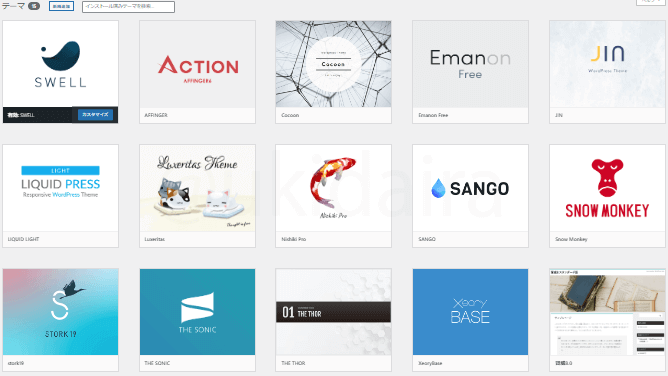The height and width of the screenshot is (376, 668).
Task: Click the Help tab at top right
Action: (x=651, y=2)
